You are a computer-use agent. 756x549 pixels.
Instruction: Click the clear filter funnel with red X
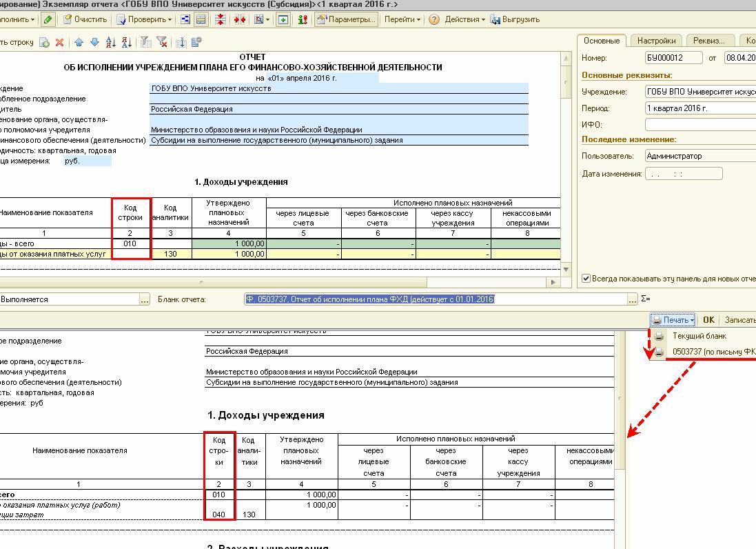[x=162, y=43]
